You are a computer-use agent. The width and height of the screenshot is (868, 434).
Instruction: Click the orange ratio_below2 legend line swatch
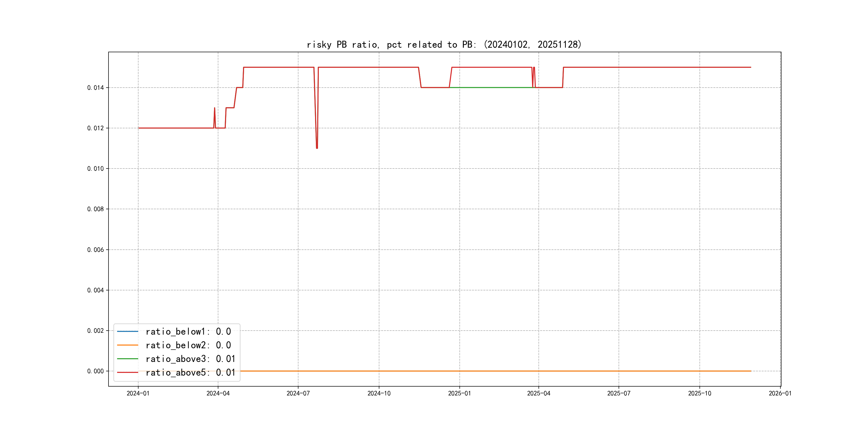coord(127,345)
